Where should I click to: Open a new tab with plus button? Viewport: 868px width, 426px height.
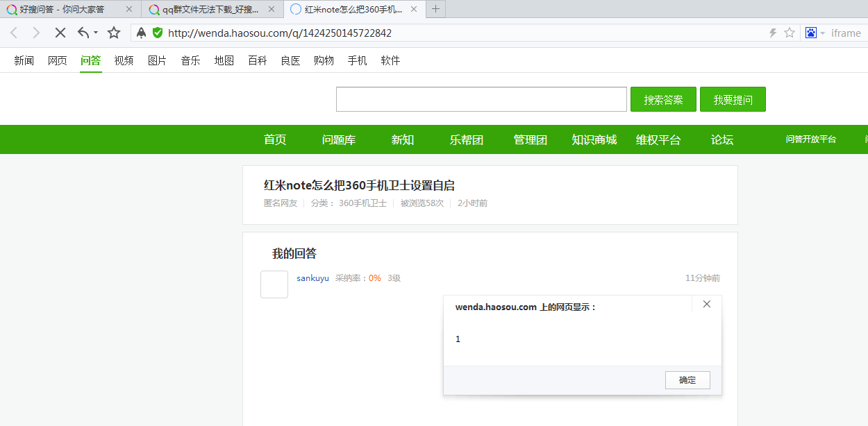coord(435,9)
